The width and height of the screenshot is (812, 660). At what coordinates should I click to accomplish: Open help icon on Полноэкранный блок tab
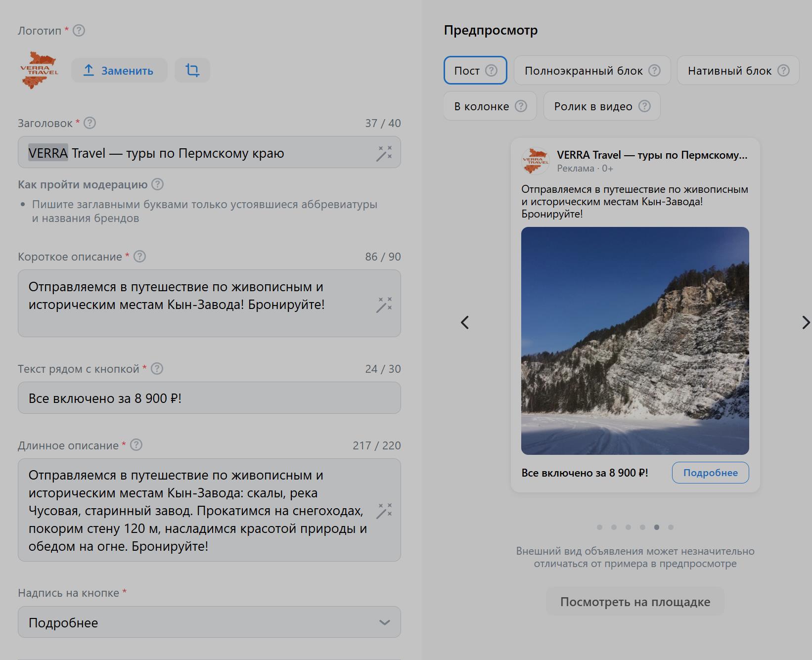coord(654,70)
